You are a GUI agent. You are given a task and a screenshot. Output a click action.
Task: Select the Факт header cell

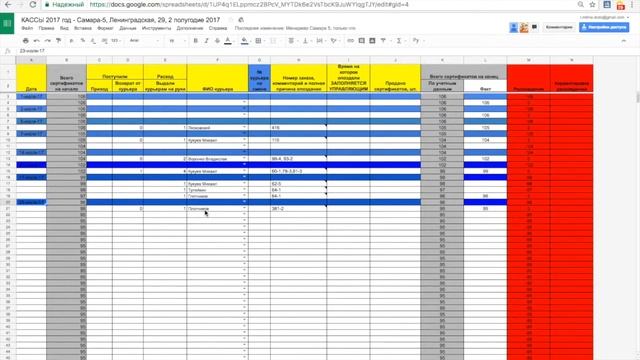pyautogui.click(x=485, y=86)
